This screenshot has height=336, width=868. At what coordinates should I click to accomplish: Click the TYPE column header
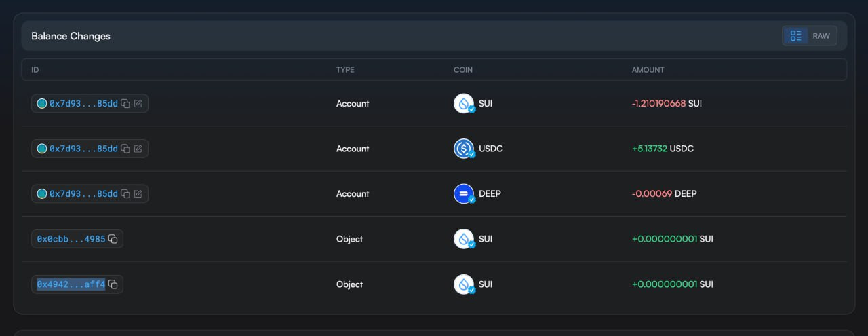coord(345,70)
